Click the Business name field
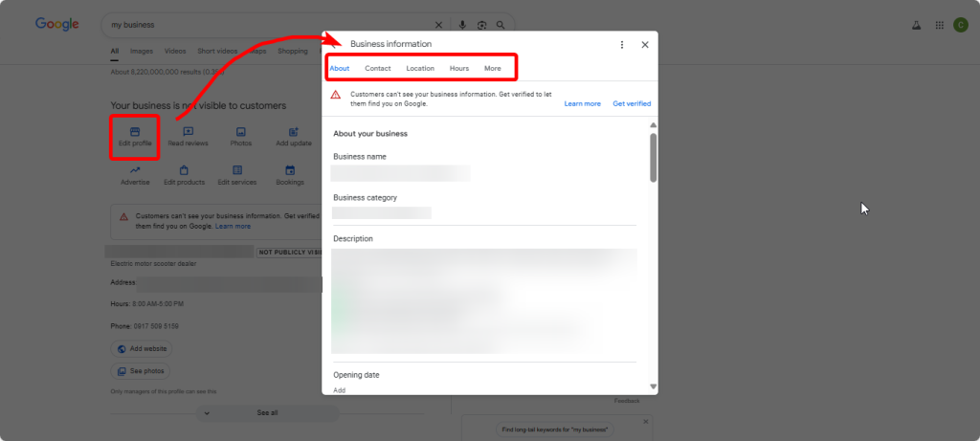 (x=401, y=173)
